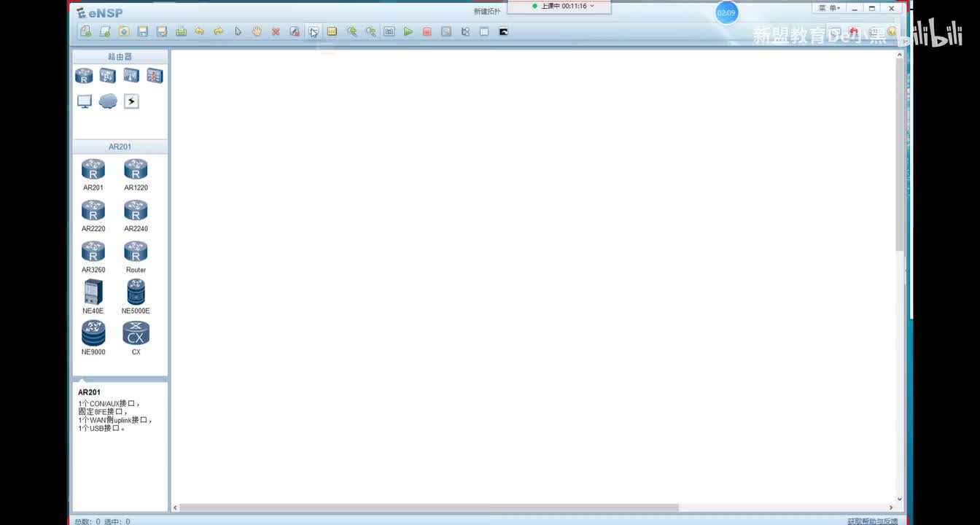Pick the NE9000 device
Image resolution: width=980 pixels, height=525 pixels.
click(93, 338)
